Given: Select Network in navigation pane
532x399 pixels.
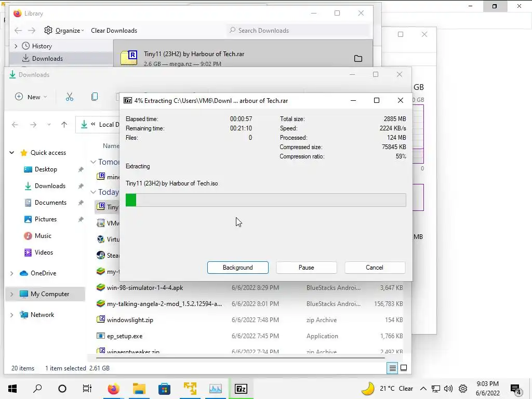Looking at the screenshot, I should pyautogui.click(x=42, y=315).
